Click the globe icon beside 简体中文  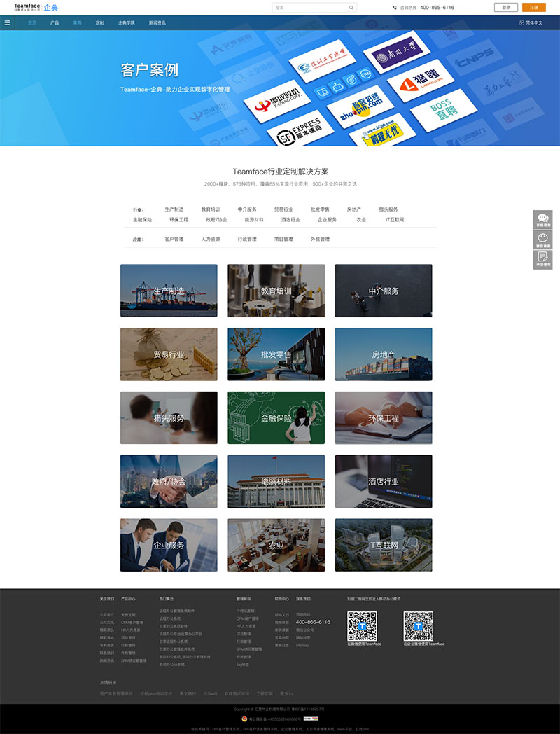pyautogui.click(x=521, y=22)
